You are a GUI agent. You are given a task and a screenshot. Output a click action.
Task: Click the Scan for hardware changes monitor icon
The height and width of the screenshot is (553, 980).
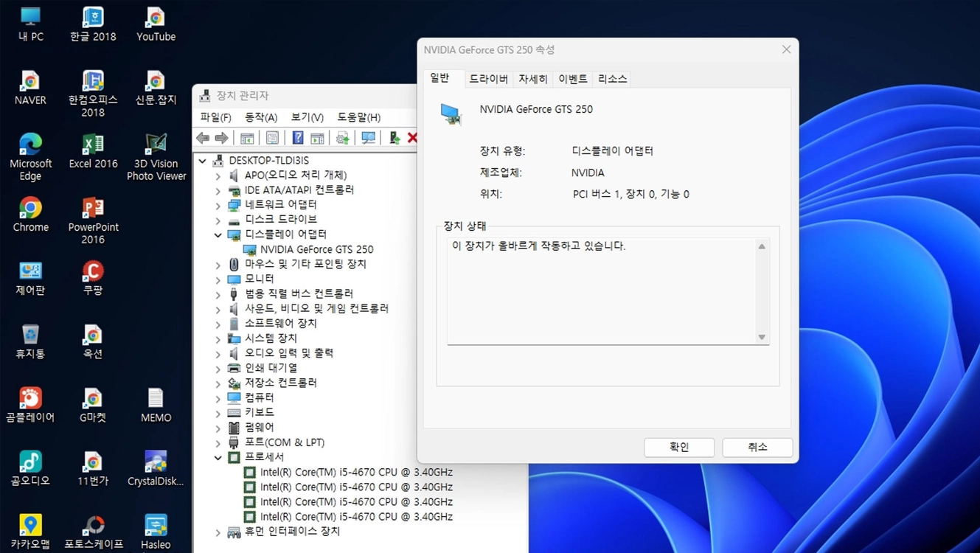(x=368, y=138)
